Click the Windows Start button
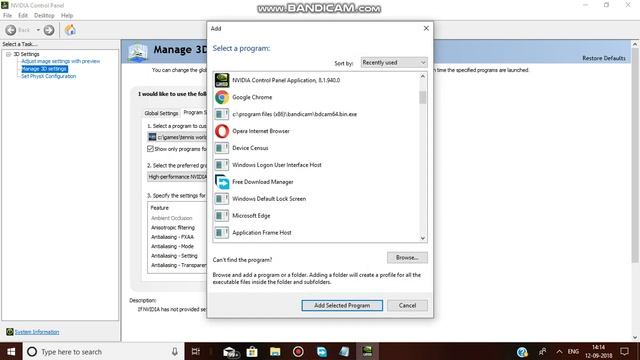640x360 pixels. [x=11, y=351]
